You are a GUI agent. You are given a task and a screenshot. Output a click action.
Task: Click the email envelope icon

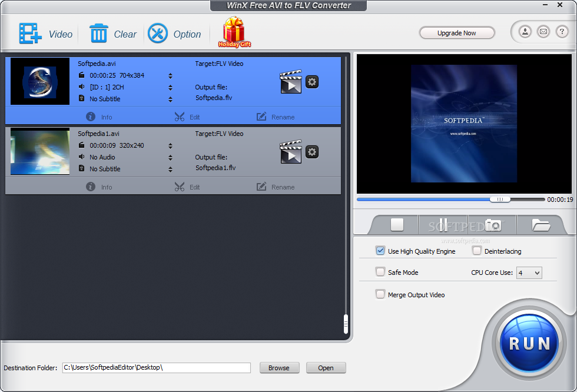click(543, 32)
